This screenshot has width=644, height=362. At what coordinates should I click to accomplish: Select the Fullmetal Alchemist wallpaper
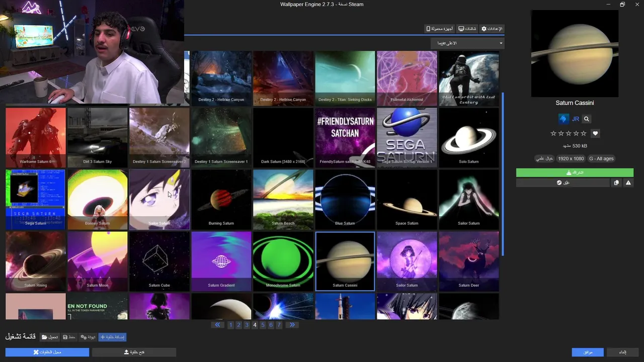pyautogui.click(x=407, y=78)
